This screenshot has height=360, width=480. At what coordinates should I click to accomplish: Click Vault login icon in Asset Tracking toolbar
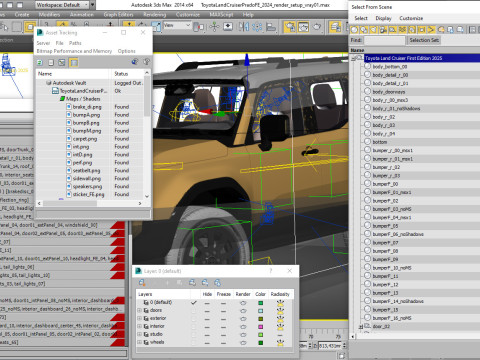point(135,62)
